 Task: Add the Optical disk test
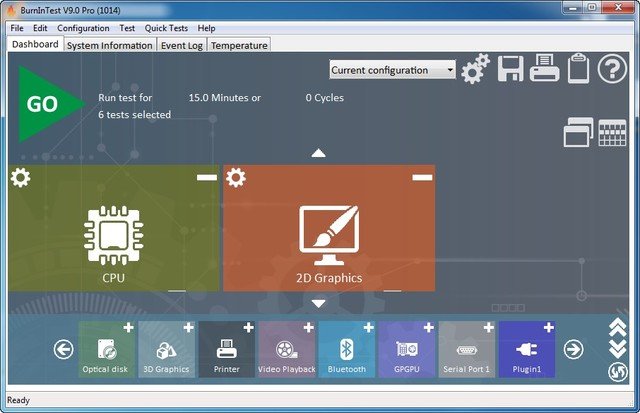tap(129, 328)
